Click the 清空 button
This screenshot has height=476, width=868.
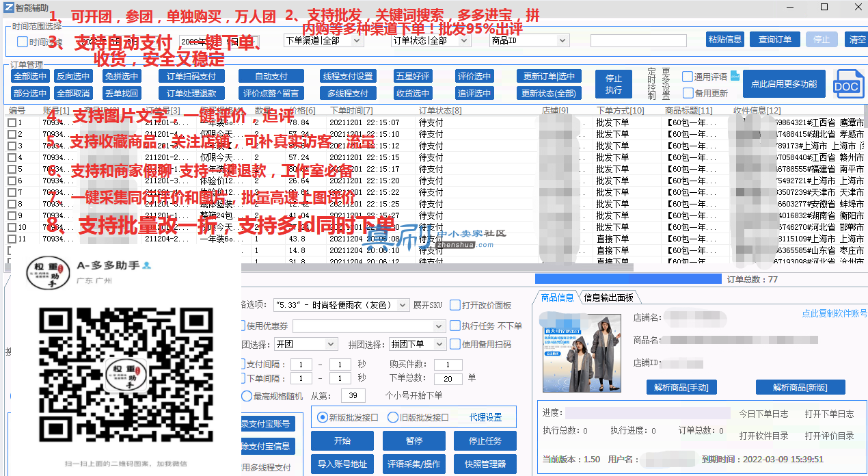pyautogui.click(x=857, y=39)
